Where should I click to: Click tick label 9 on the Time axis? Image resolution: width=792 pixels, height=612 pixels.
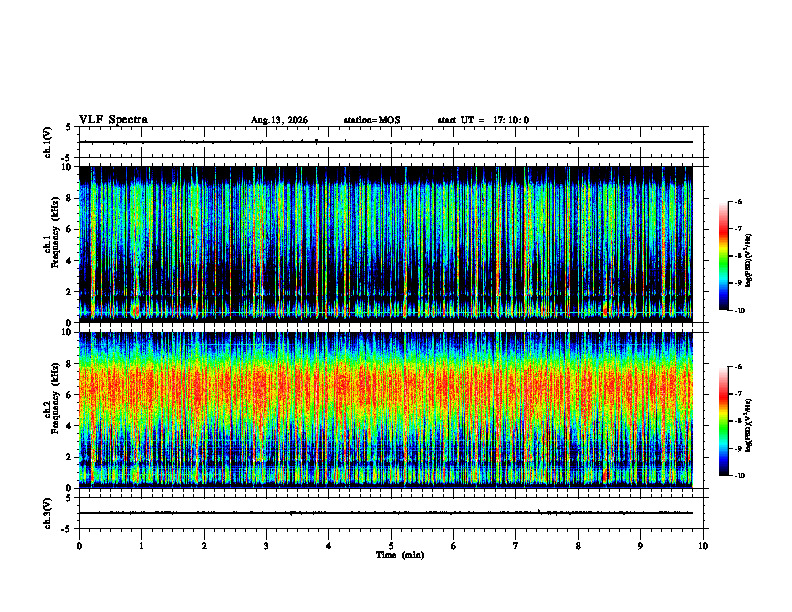click(640, 546)
